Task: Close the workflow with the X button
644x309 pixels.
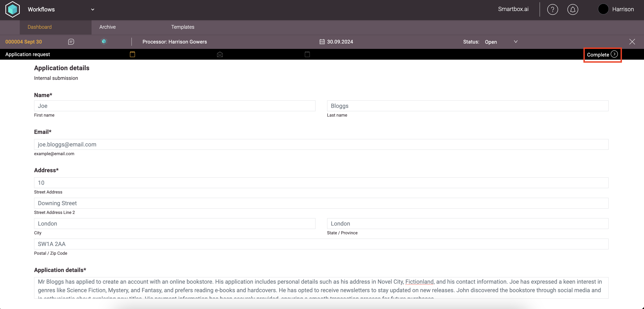Action: (x=632, y=42)
